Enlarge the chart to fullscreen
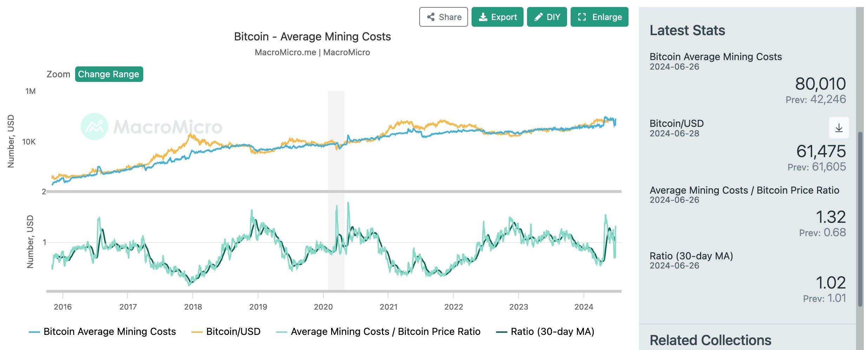The width and height of the screenshot is (868, 350). coord(599,17)
